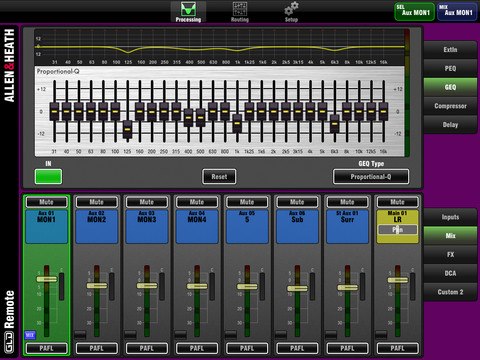The height and width of the screenshot is (360, 480).
Task: Reset the graphic EQ
Action: (219, 177)
